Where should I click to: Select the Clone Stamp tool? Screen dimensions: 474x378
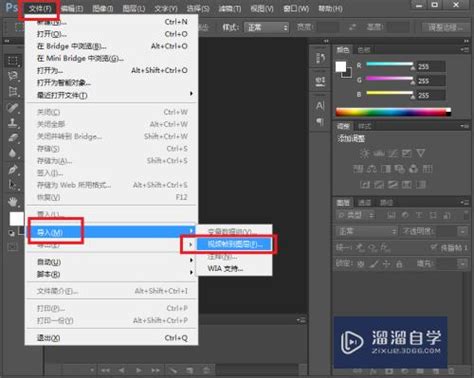point(13,122)
